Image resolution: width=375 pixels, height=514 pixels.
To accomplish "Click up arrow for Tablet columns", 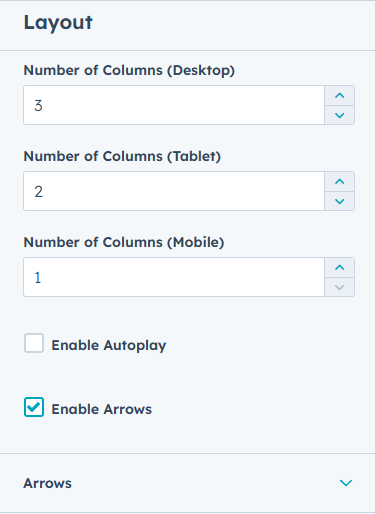I will point(339,182).
